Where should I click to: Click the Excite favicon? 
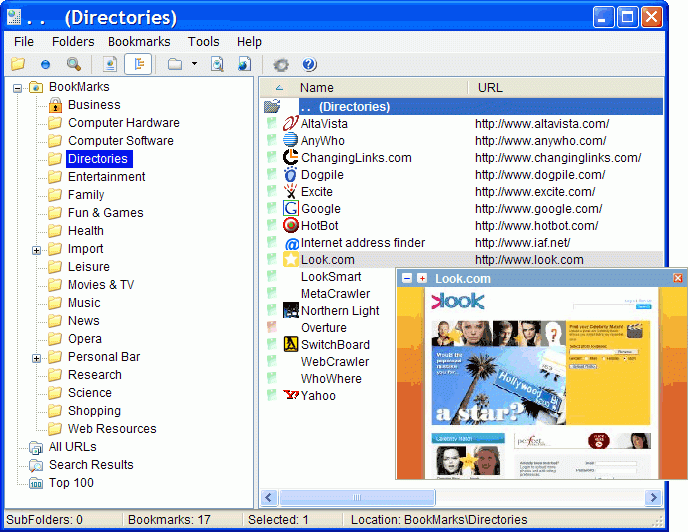coord(290,191)
